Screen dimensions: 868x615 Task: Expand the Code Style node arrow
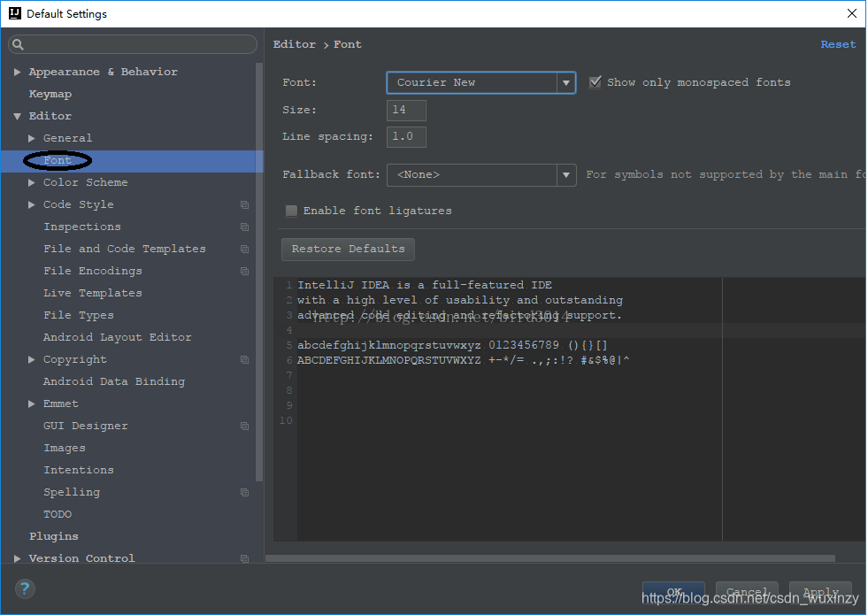32,204
